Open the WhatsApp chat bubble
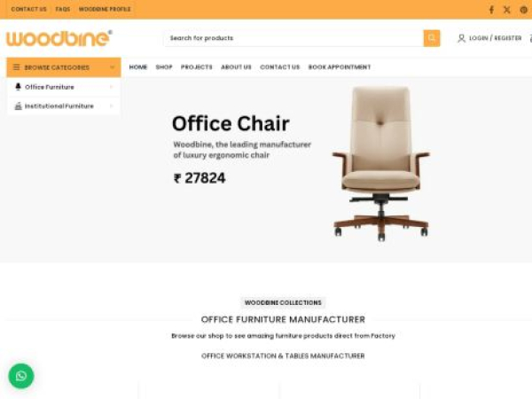Screen dimensions: 532x399 pos(21,376)
